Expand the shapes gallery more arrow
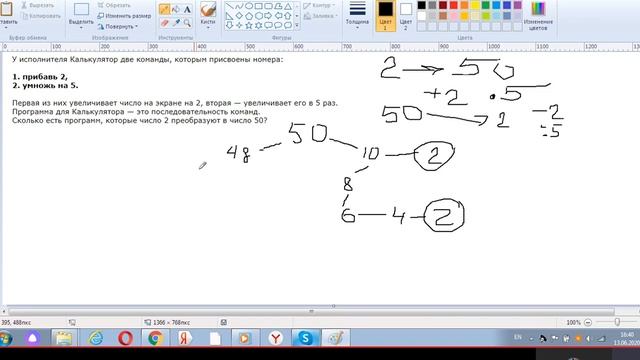The height and width of the screenshot is (360, 640). click(x=297, y=25)
